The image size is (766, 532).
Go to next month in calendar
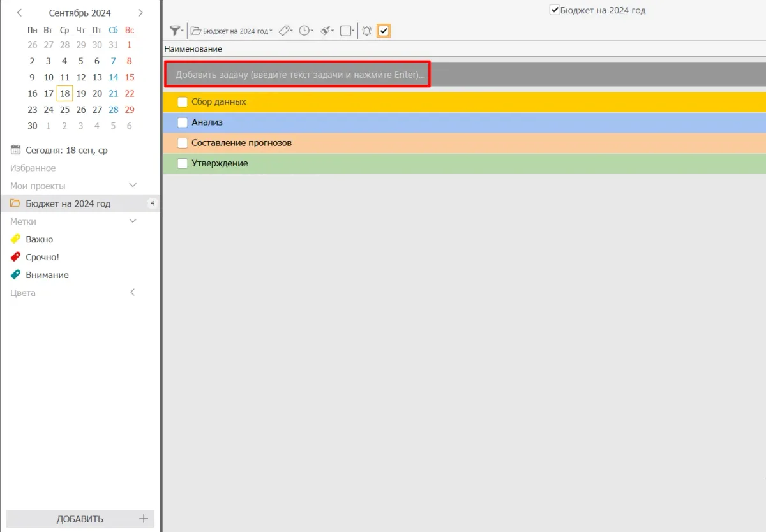140,13
